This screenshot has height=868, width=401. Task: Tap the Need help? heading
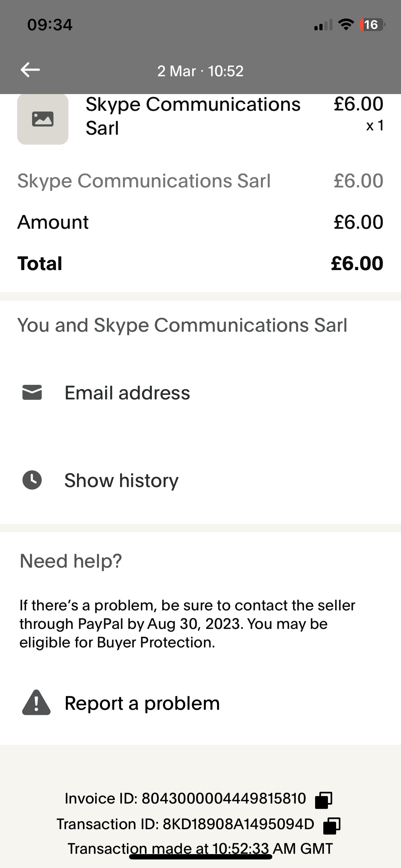(71, 561)
